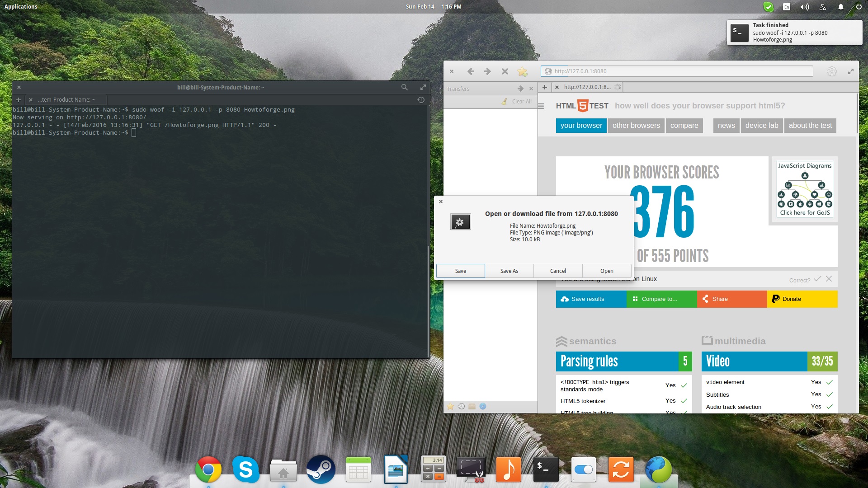Clear All transfers
The image size is (868, 488).
point(517,102)
